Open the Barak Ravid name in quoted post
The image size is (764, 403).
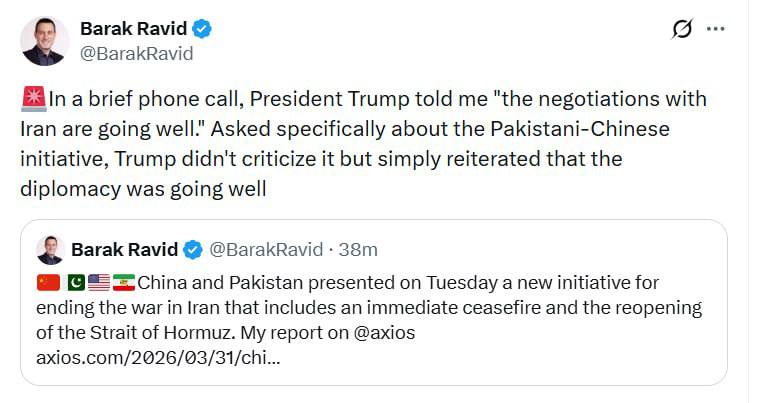tap(125, 250)
